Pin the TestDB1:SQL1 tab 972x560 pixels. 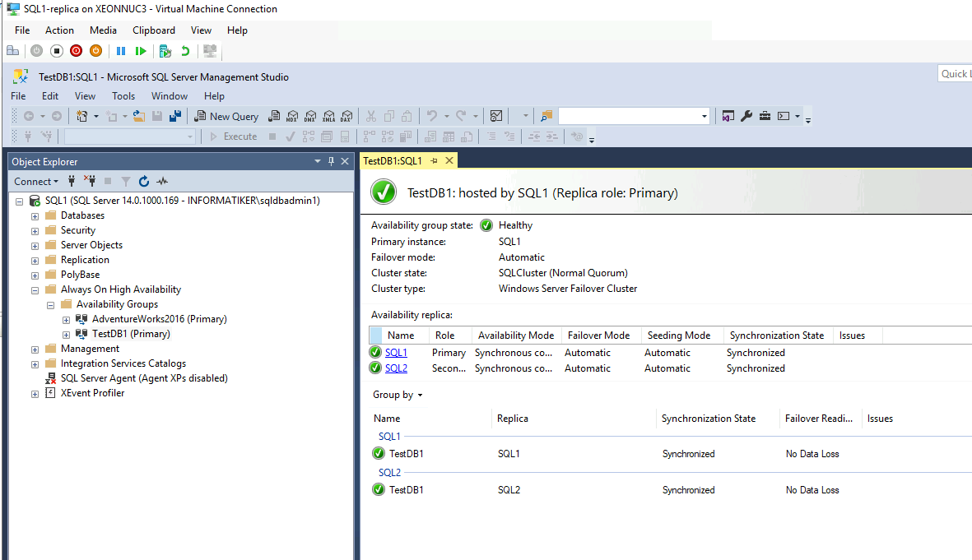[435, 161]
